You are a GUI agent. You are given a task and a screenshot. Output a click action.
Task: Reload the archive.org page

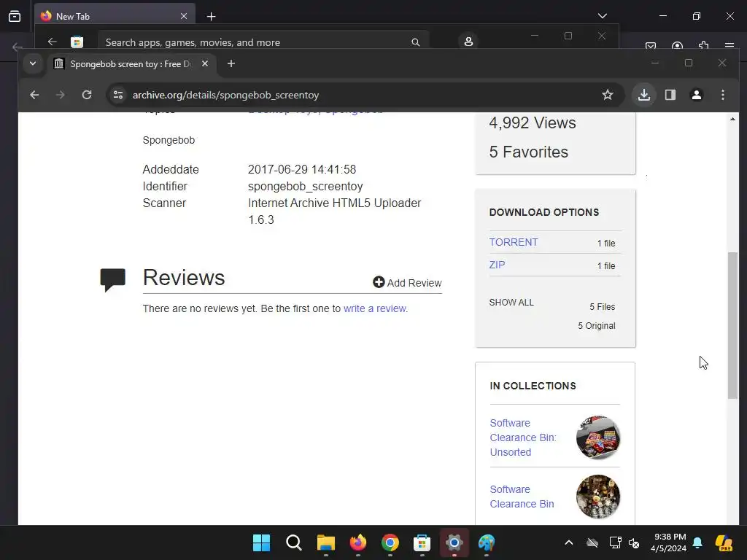(x=87, y=95)
